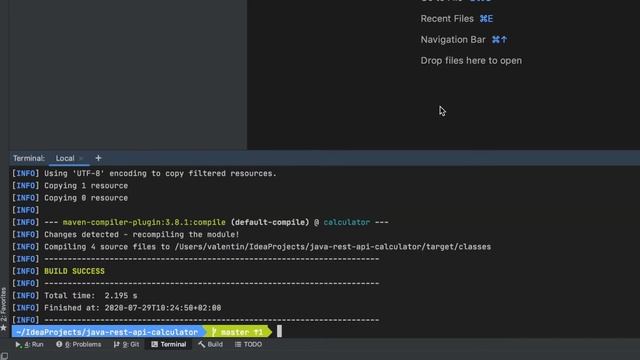This screenshot has width=640, height=360.
Task: Click the Navigation Bar hint
Action: pyautogui.click(x=464, y=40)
